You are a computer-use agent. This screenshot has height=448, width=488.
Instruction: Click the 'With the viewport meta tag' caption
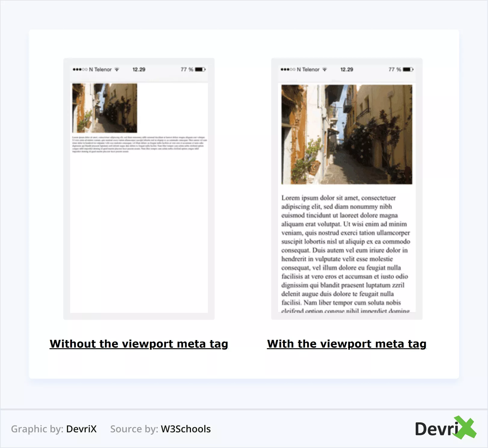[x=347, y=344]
